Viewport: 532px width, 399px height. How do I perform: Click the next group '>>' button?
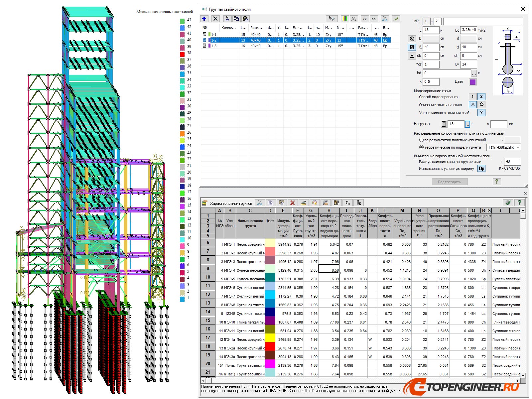tap(374, 19)
